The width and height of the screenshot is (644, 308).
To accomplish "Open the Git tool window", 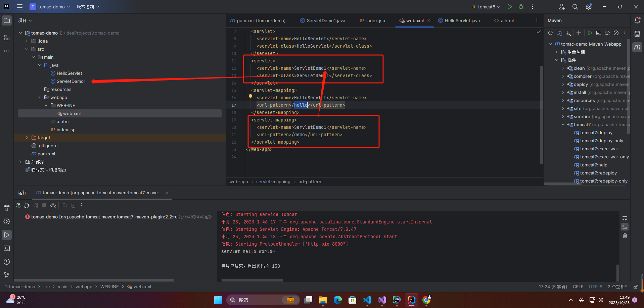I will 7,275.
